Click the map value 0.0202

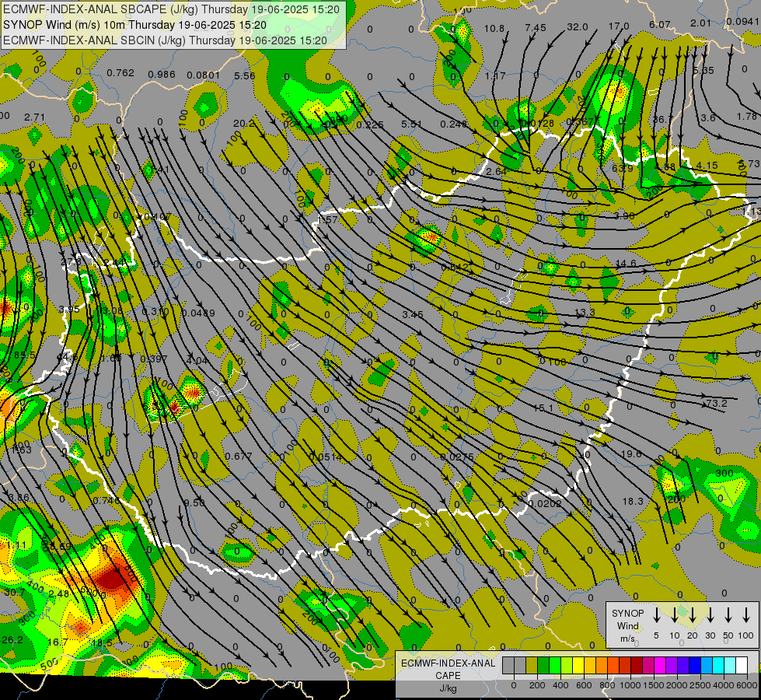tap(545, 504)
